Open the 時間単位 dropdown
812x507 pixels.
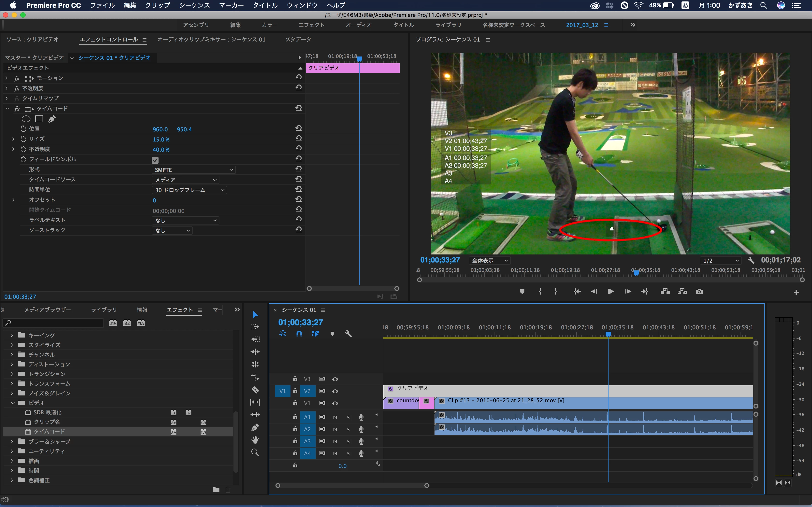point(189,190)
